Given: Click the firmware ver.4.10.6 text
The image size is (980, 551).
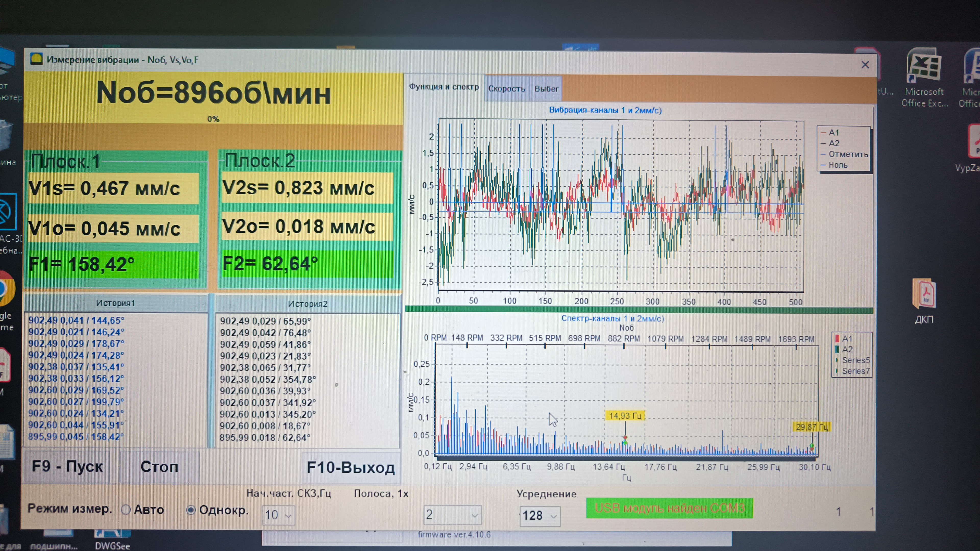Looking at the screenshot, I should (454, 535).
